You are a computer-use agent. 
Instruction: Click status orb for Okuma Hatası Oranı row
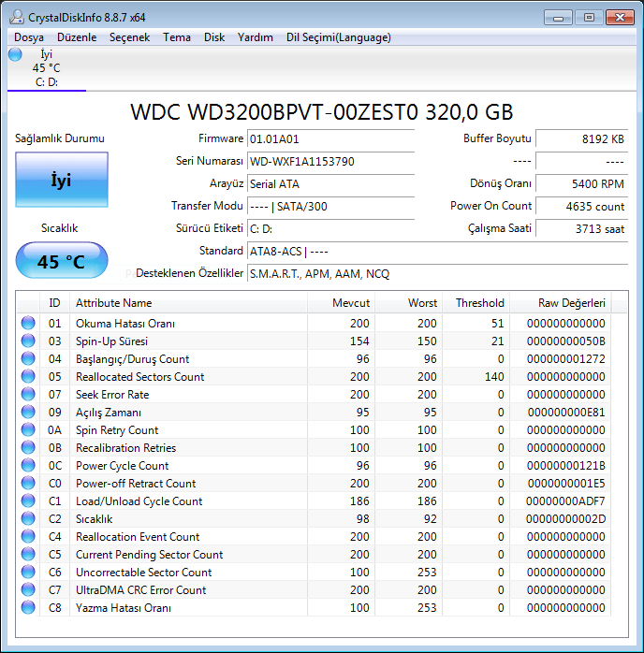pyautogui.click(x=28, y=323)
